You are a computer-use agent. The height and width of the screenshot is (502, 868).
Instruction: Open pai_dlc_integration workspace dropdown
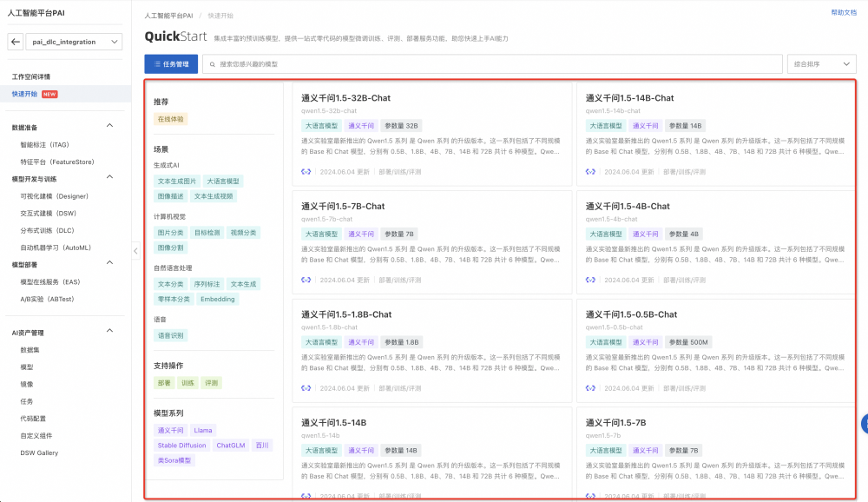pyautogui.click(x=74, y=42)
